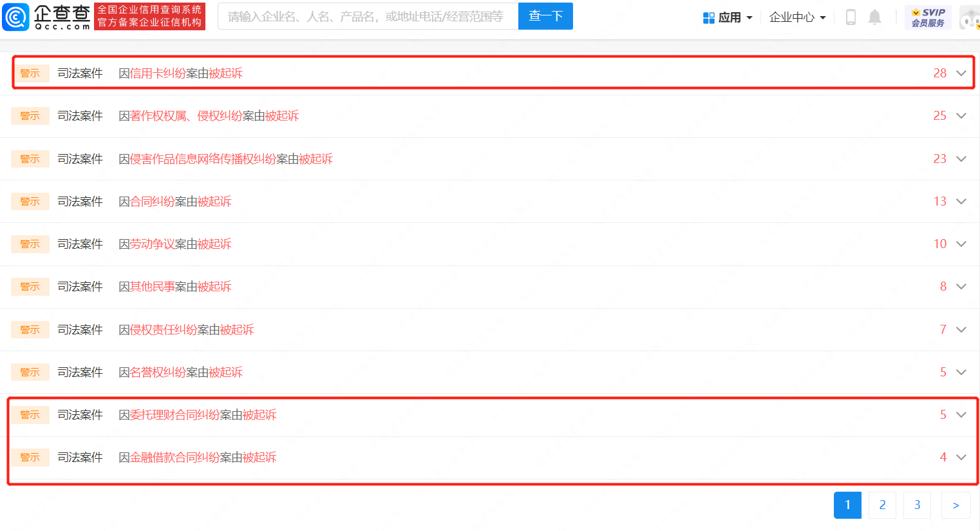Click the user avatar icon
Image resolution: width=980 pixels, height=531 pixels.
[x=969, y=18]
